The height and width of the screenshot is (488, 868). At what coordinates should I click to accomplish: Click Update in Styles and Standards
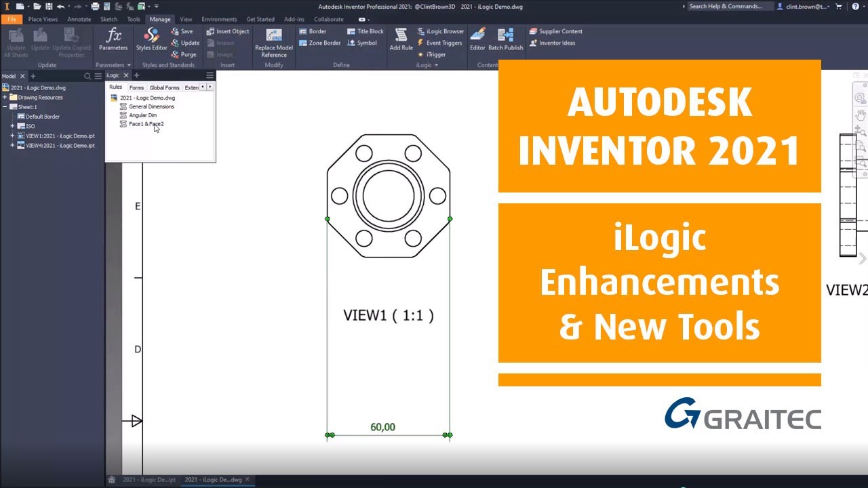185,43
